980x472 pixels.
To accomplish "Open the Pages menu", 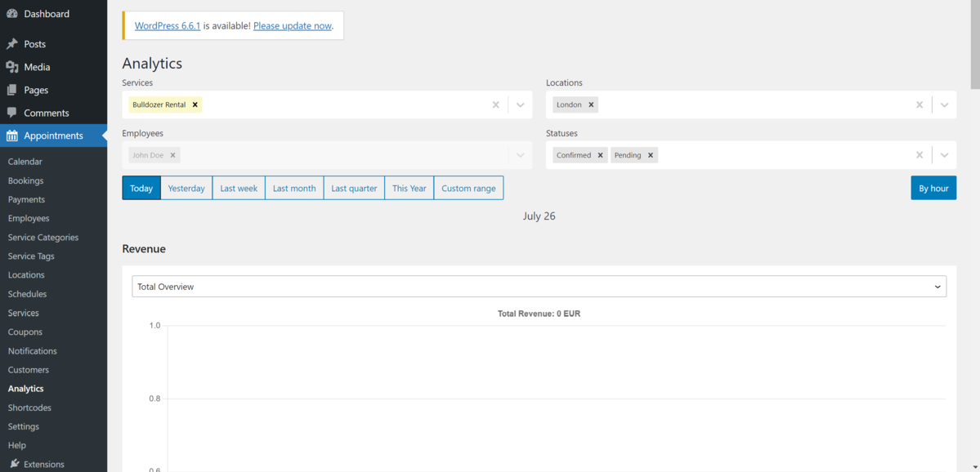I will [x=53, y=90].
